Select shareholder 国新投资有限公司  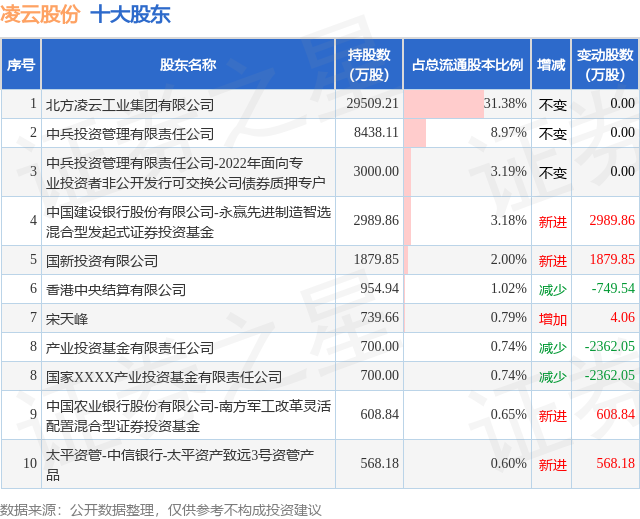(102, 261)
